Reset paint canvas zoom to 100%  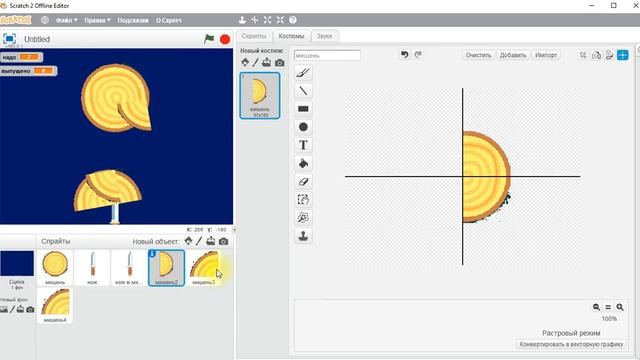(608, 307)
